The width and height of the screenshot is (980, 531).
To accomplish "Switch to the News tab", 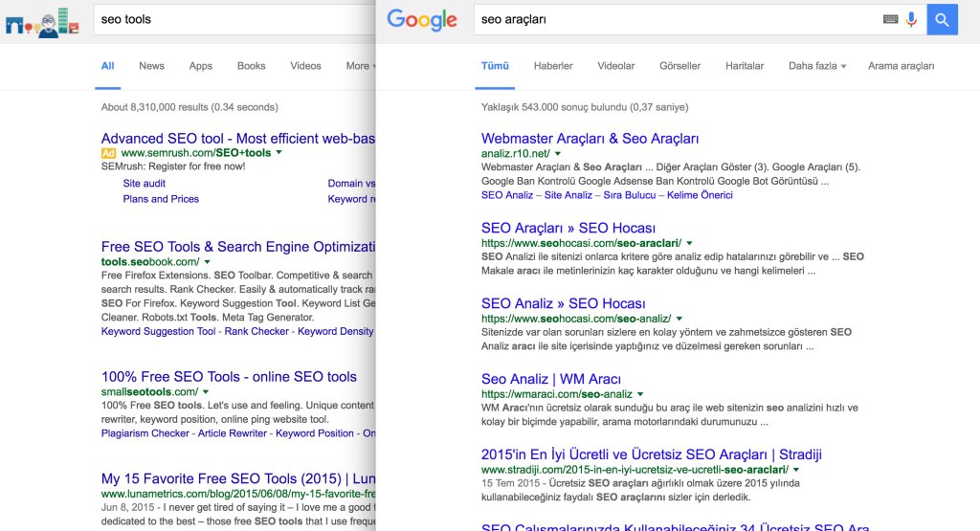I will point(151,66).
